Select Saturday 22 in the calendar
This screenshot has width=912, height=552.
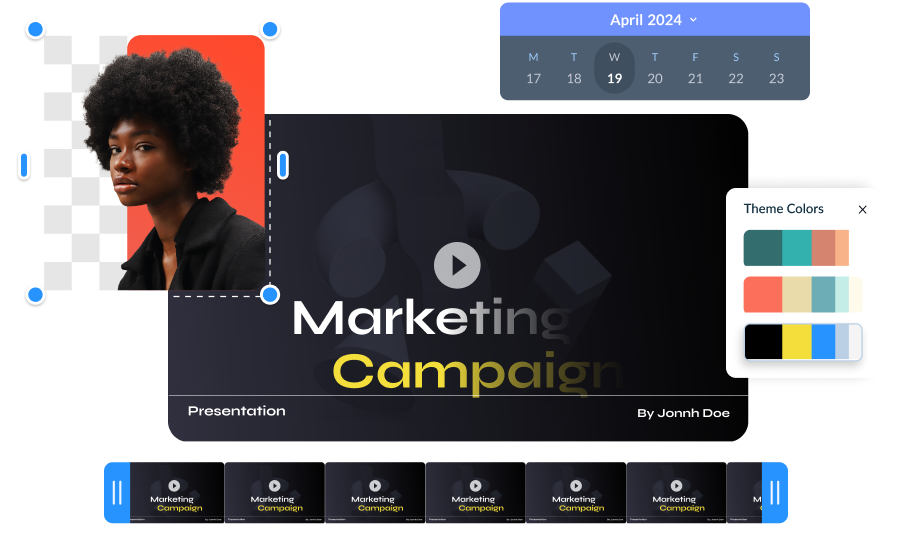(x=736, y=69)
